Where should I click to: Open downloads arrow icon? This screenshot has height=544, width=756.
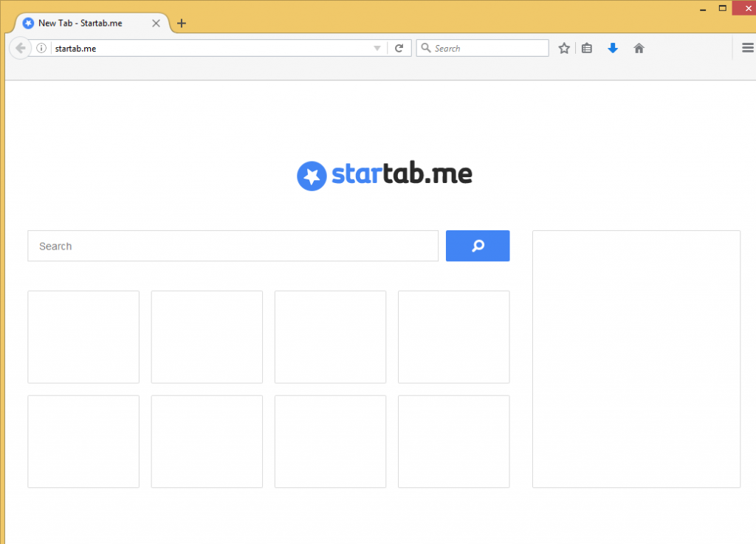click(x=613, y=48)
